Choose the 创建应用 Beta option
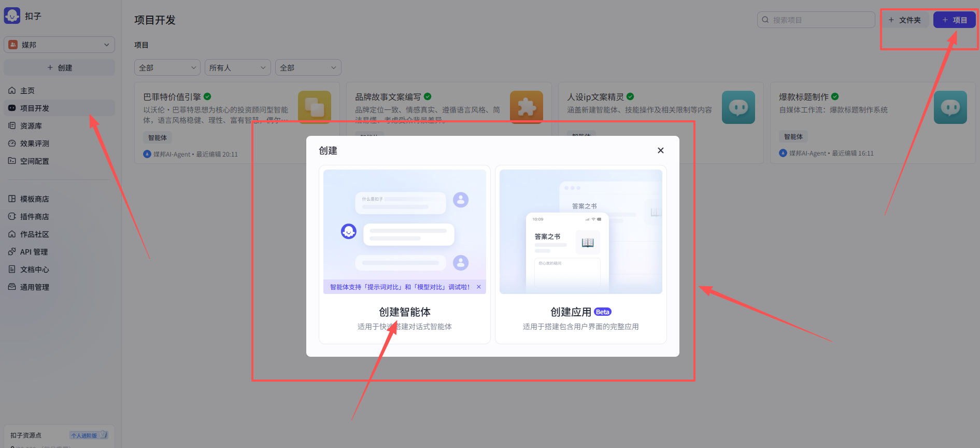The image size is (980, 448). pyautogui.click(x=581, y=255)
